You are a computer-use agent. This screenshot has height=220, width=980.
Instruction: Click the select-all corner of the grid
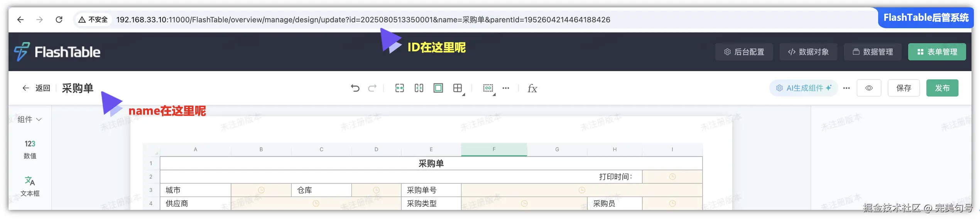coord(151,150)
